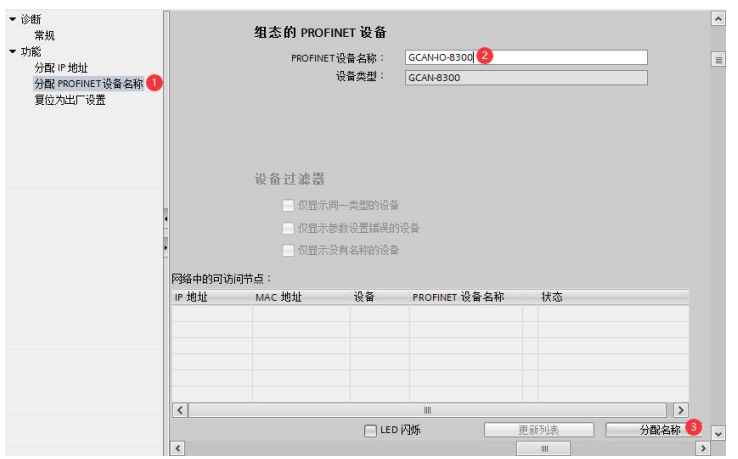The width and height of the screenshot is (738, 459).
Task: Collapse the 诊断 tree node
Action: (13, 19)
